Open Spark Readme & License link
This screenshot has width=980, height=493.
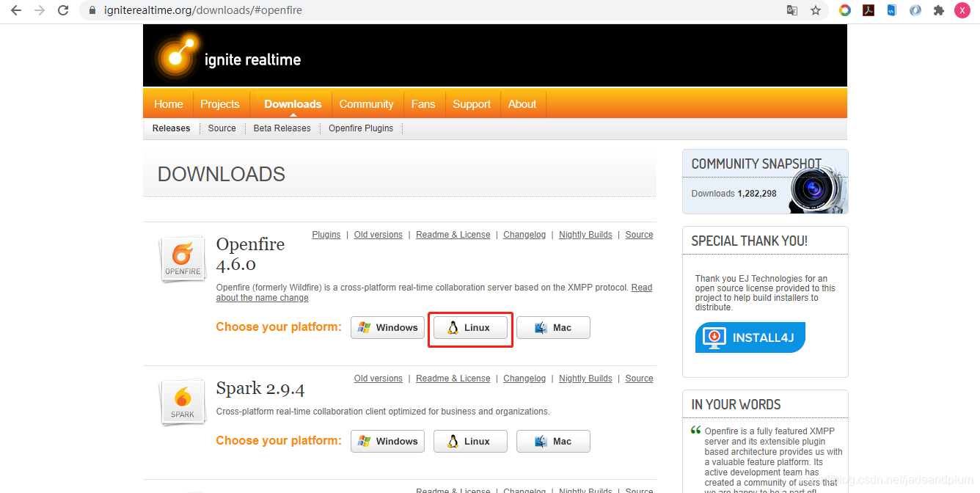[453, 379]
